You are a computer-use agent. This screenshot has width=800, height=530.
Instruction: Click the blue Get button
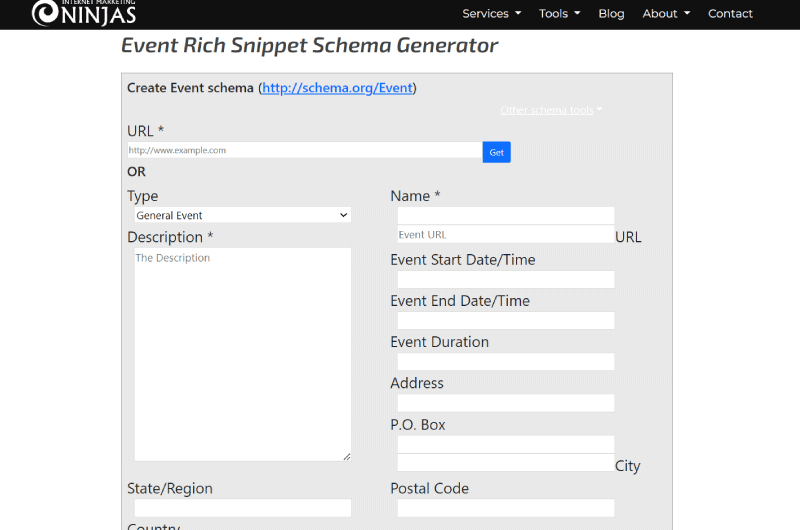[x=496, y=152]
